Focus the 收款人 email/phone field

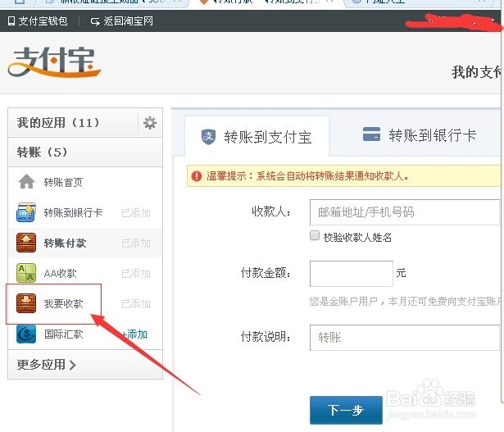tap(405, 212)
